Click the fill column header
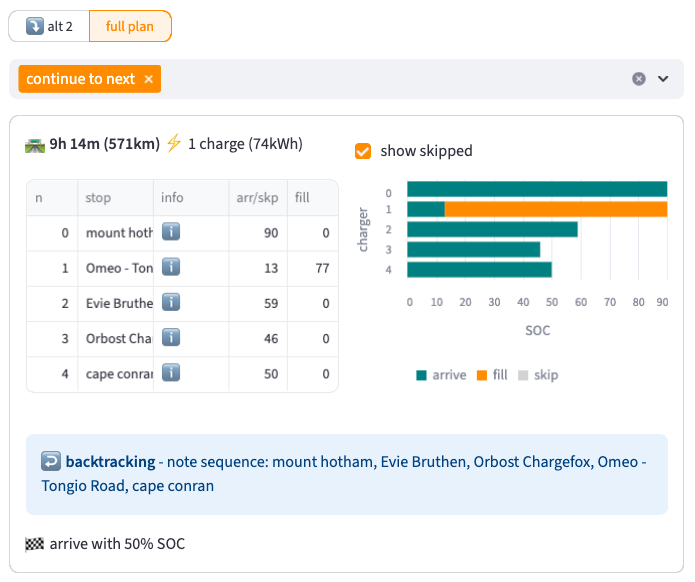This screenshot has width=695, height=582. tap(302, 198)
